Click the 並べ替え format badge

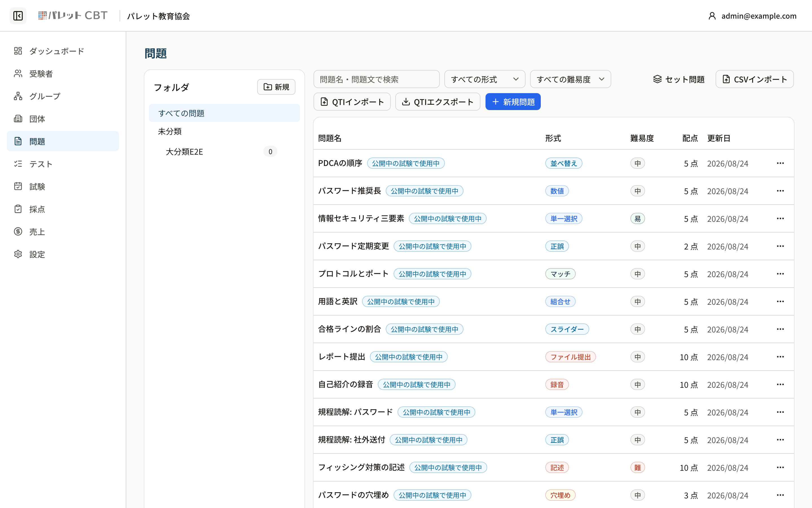563,163
